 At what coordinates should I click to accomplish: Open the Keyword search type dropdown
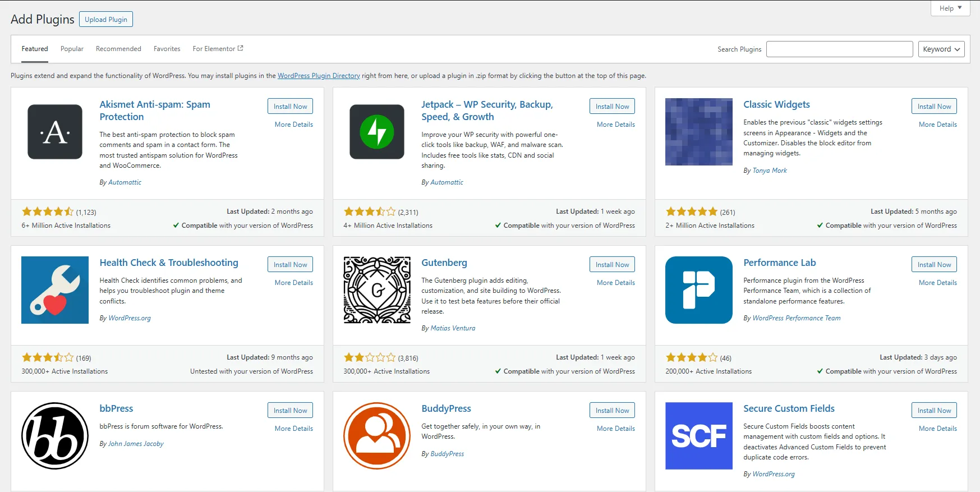pyautogui.click(x=941, y=49)
